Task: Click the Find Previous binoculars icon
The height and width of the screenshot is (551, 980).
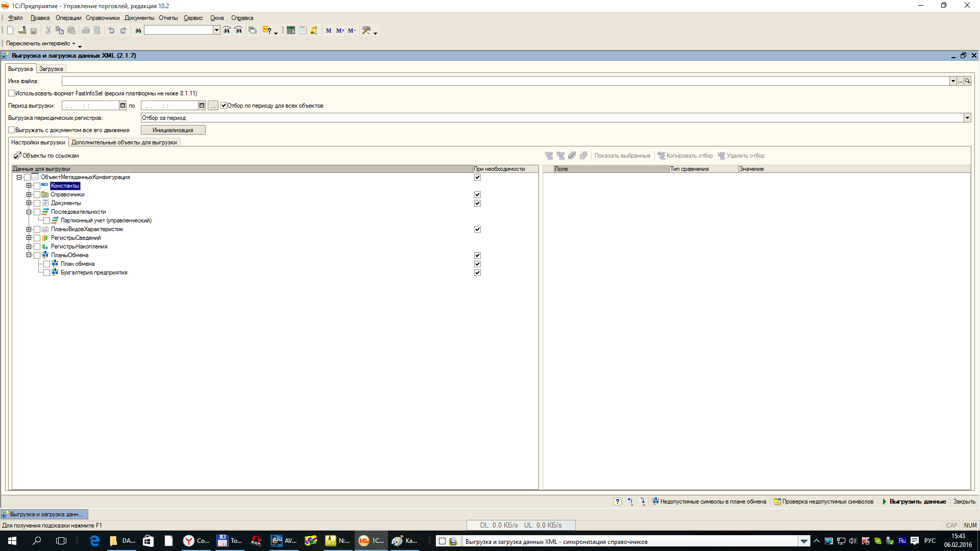Action: [x=238, y=31]
